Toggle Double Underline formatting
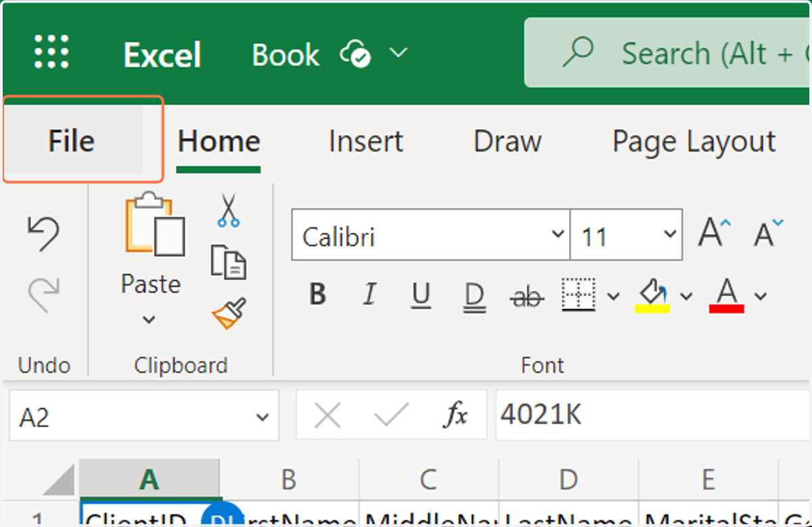 [475, 296]
